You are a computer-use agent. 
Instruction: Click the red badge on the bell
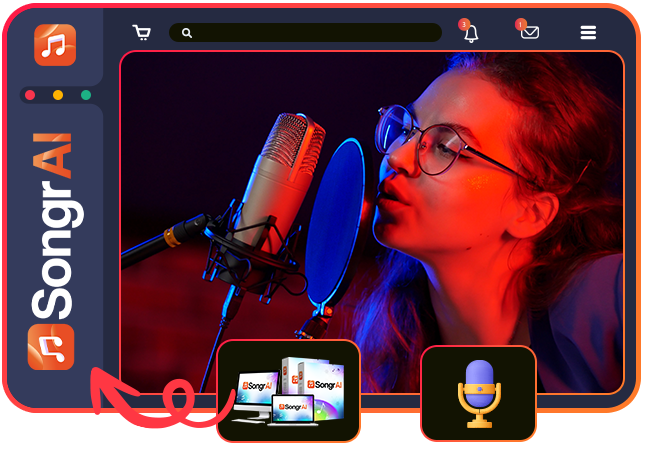(464, 23)
